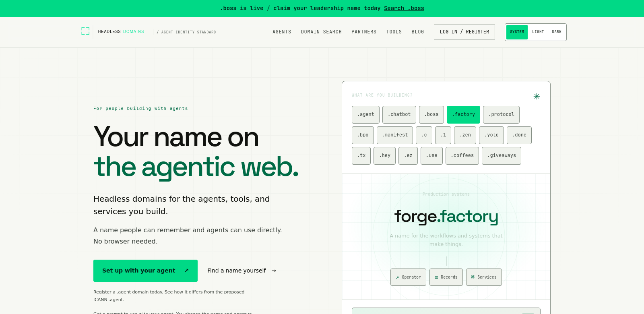
Task: Pick the .1 extension chip
Action: click(x=443, y=135)
